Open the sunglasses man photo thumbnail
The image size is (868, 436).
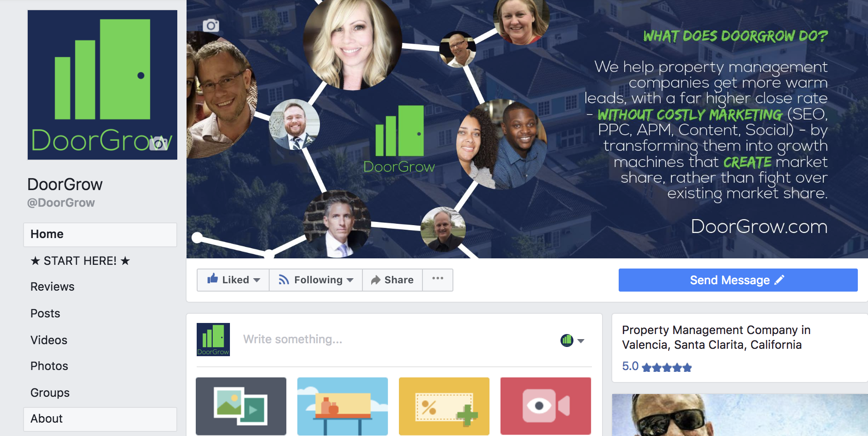click(740, 415)
